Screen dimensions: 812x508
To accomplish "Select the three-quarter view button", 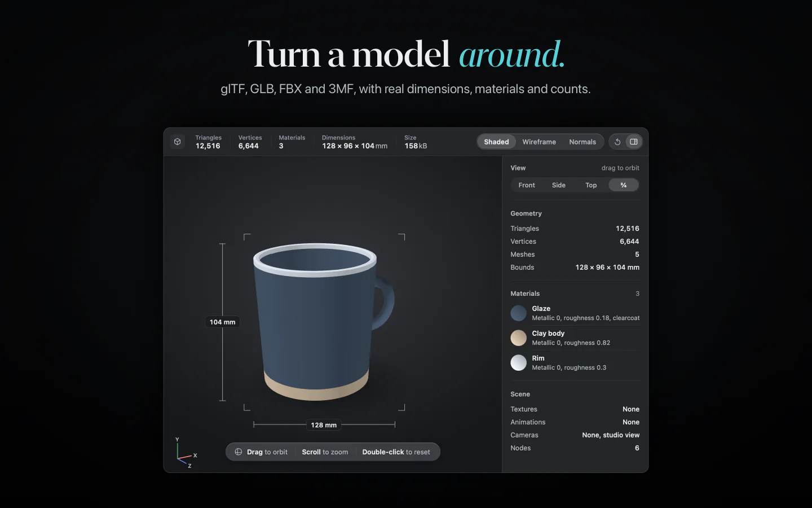I will [624, 185].
